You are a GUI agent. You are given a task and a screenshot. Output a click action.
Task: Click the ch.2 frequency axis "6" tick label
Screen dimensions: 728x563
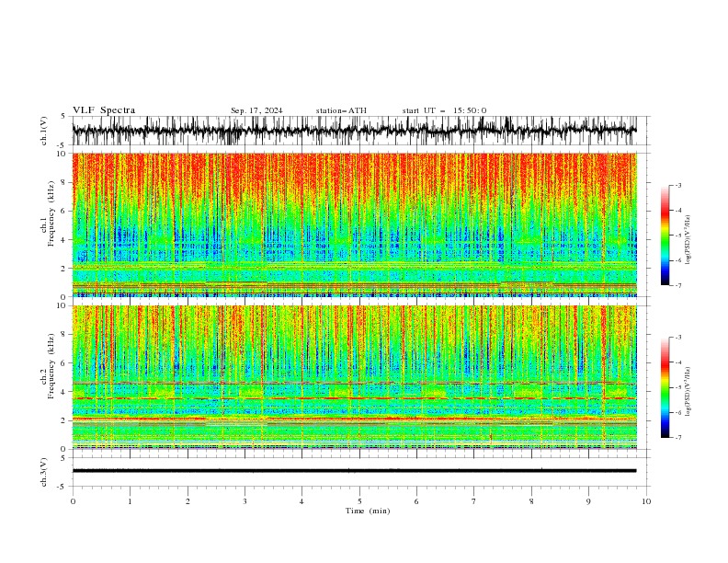[x=65, y=363]
